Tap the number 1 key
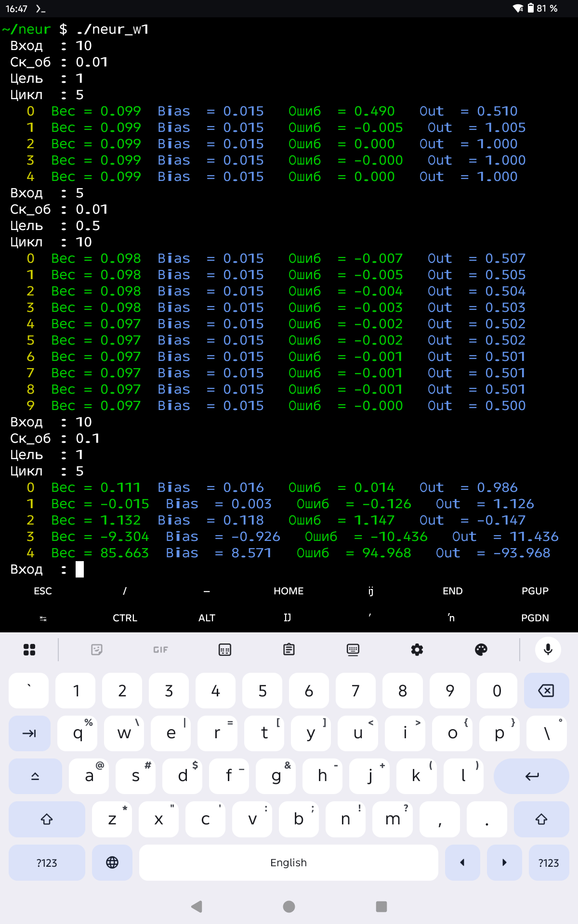 pos(76,691)
